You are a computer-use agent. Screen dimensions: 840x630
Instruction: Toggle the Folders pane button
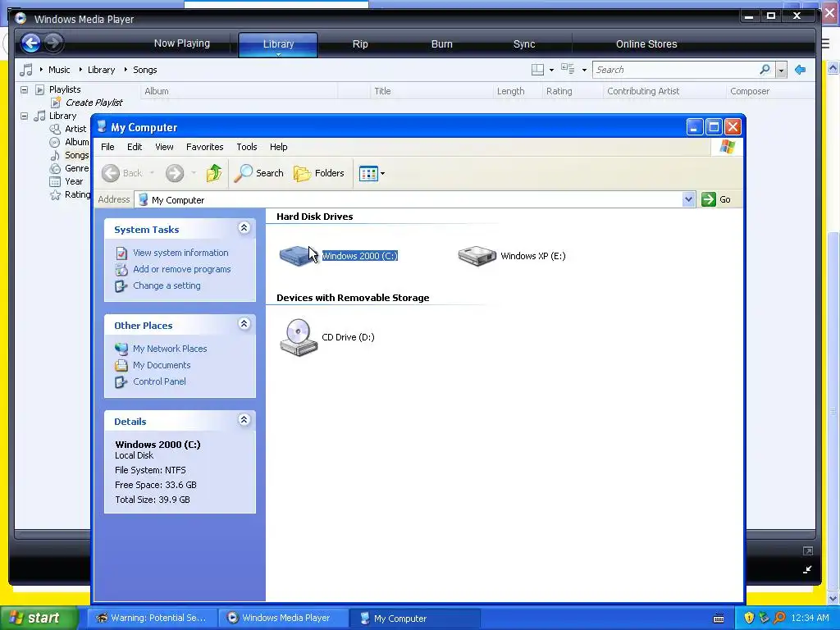(x=319, y=173)
